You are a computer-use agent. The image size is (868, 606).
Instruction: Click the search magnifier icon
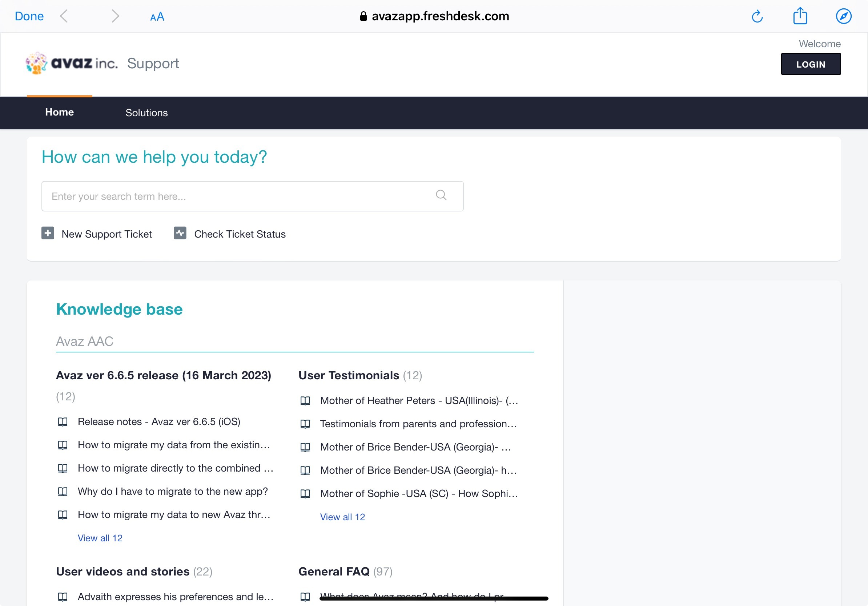(441, 195)
